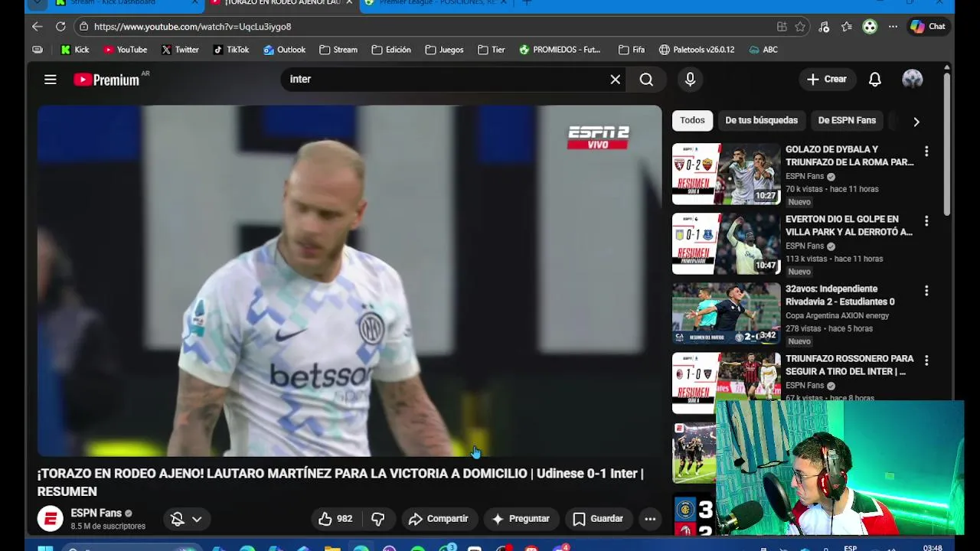The height and width of the screenshot is (551, 980).
Task: Open the Paletools v26.0.12 bookmark
Action: [x=697, y=50]
